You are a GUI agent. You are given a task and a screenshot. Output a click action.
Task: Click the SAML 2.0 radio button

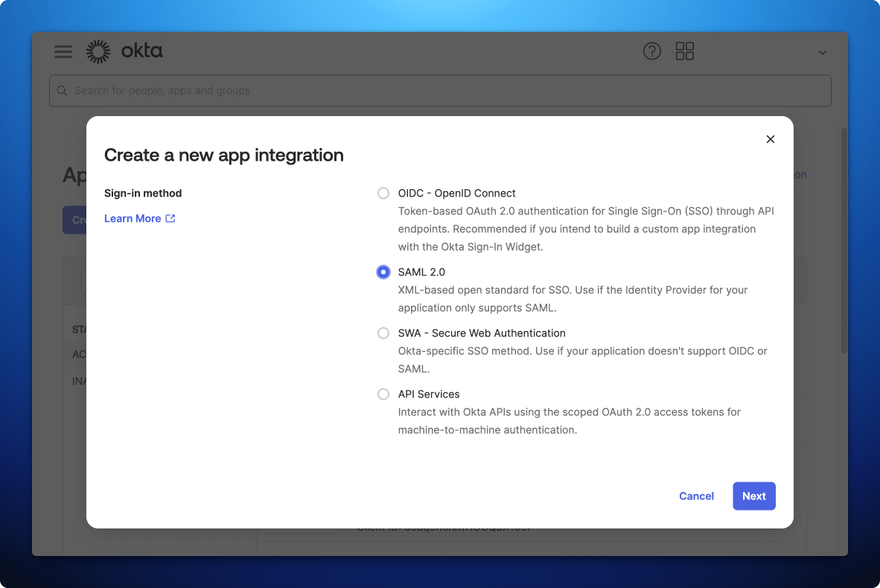tap(383, 272)
